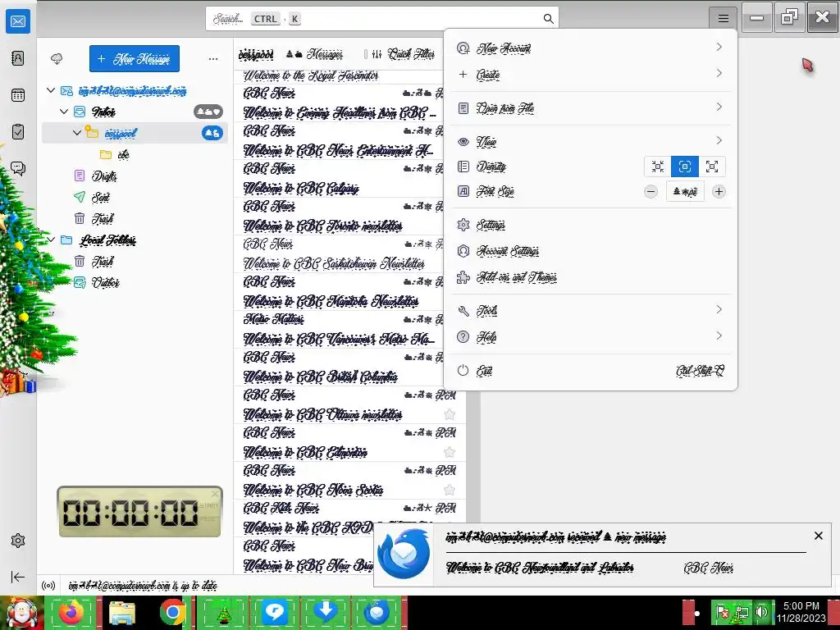Open sidebar Settings gear icon

tap(18, 541)
